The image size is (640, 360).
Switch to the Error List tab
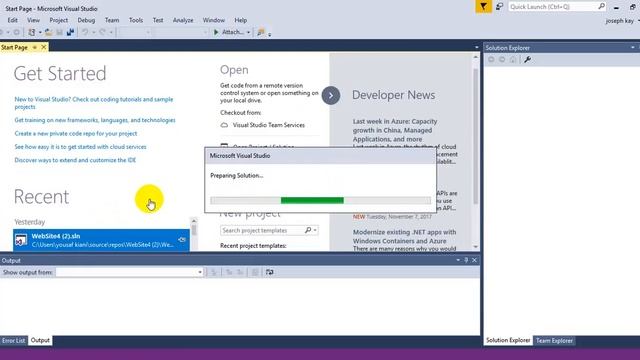13,340
